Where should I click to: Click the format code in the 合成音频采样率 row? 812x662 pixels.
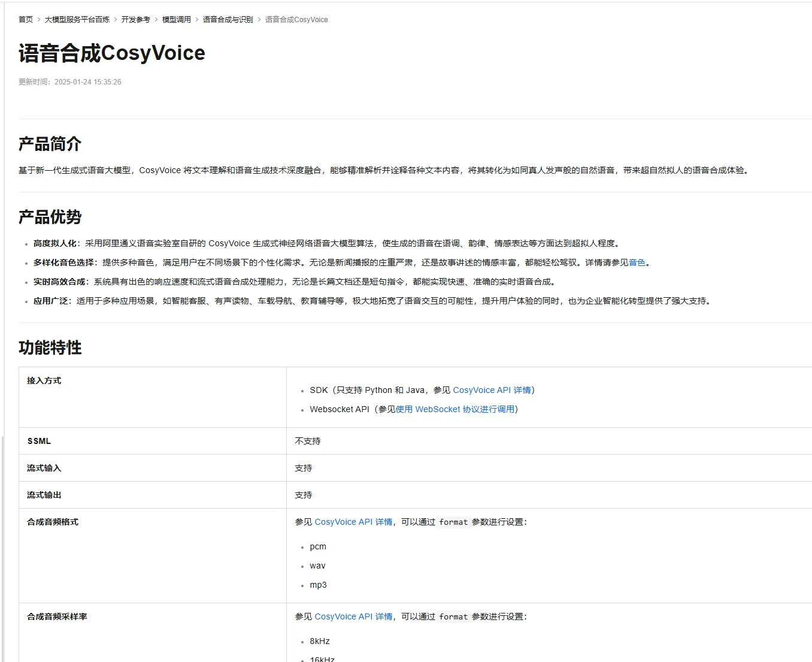click(453, 616)
